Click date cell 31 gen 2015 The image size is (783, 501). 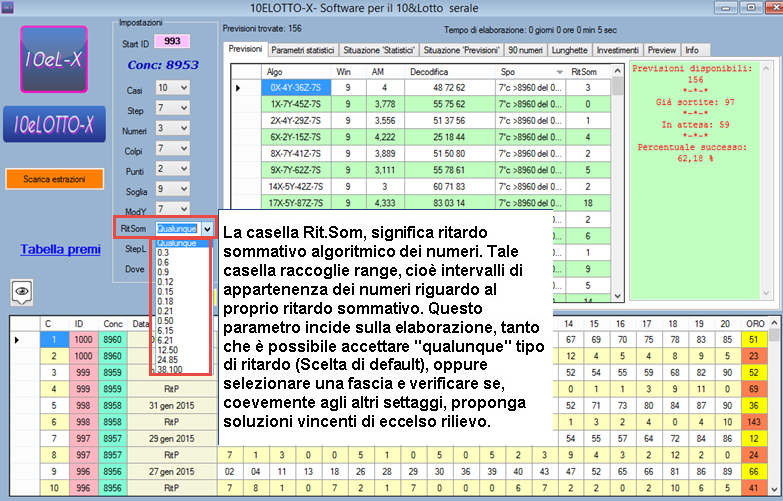[172, 406]
